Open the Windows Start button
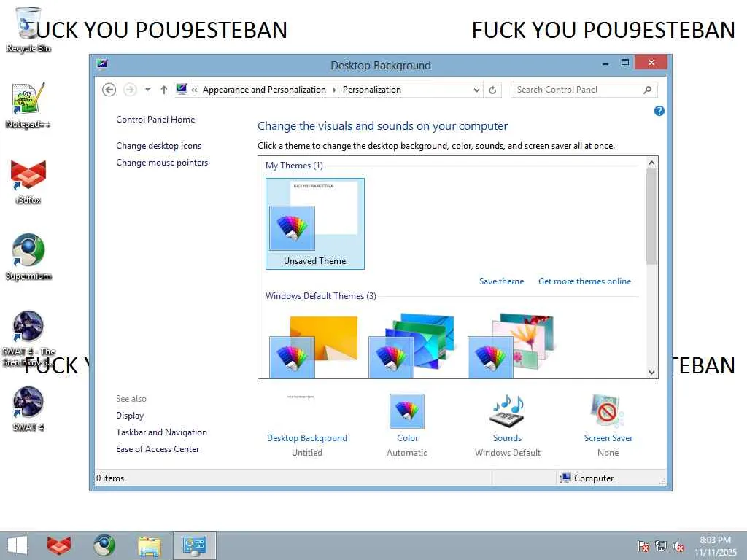Viewport: 747px width, 560px height. 18,545
